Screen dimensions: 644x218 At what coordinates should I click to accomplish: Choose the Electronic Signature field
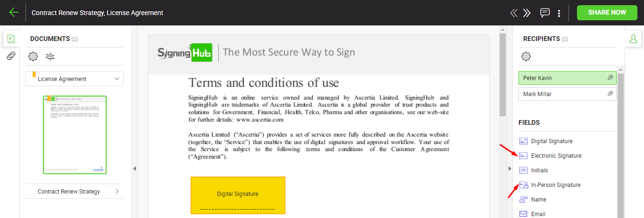pyautogui.click(x=556, y=156)
